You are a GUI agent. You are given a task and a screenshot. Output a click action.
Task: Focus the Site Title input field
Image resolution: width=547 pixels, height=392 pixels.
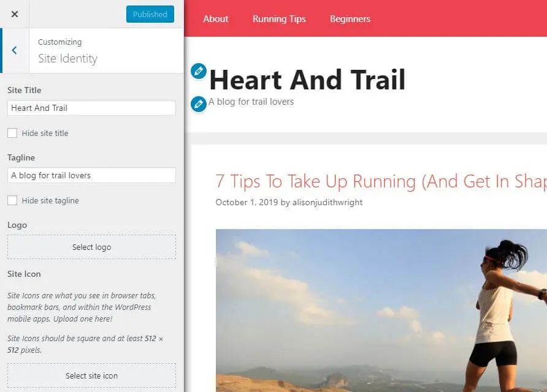[x=92, y=108]
